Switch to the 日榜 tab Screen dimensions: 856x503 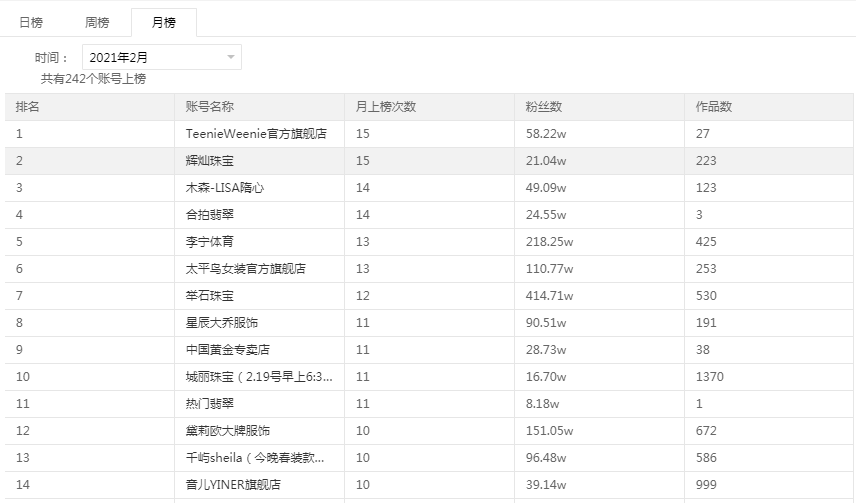[31, 22]
